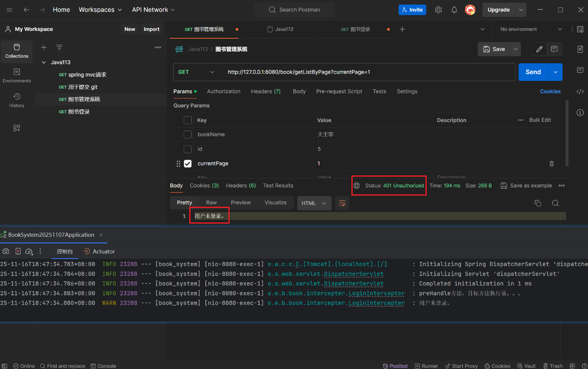Create a new collection with the plus icon
The height and width of the screenshot is (369, 588).
pos(44,47)
